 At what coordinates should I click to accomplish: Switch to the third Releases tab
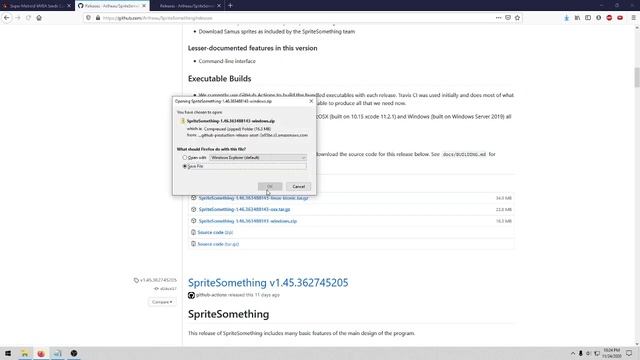tap(187, 6)
